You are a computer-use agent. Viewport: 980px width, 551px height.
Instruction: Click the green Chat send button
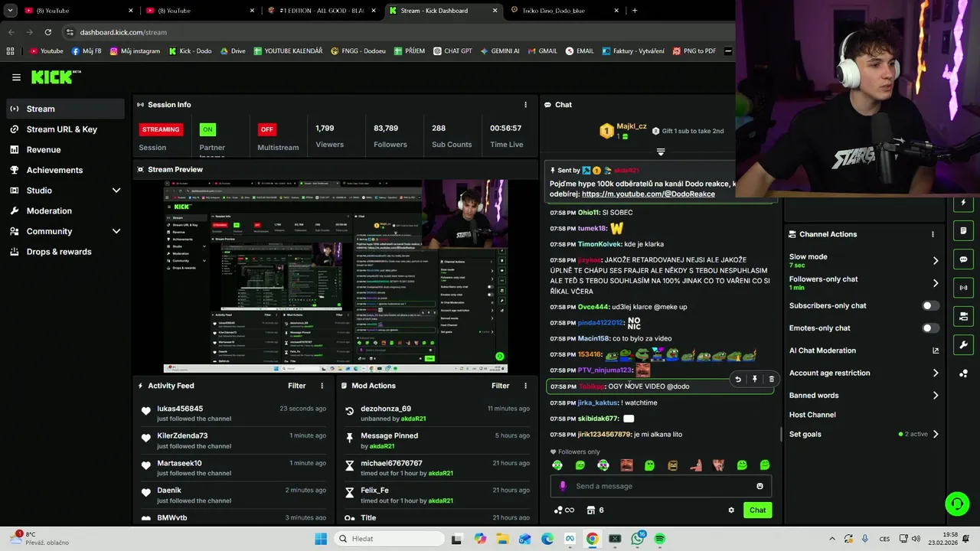coord(757,510)
